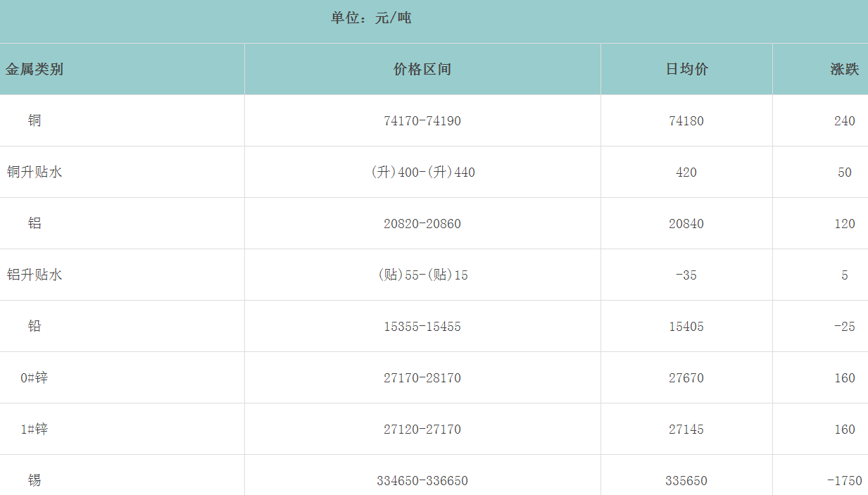Click 0#锌 daily average 27670
The height and width of the screenshot is (495, 868).
click(x=686, y=378)
